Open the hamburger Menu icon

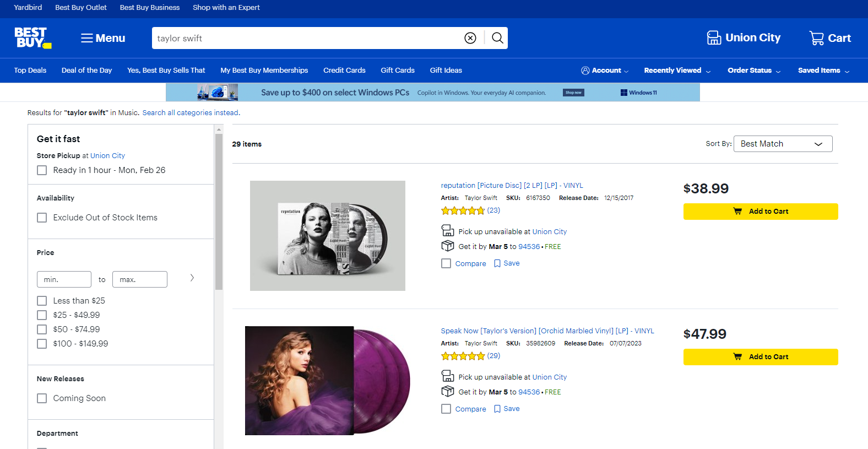click(x=87, y=38)
